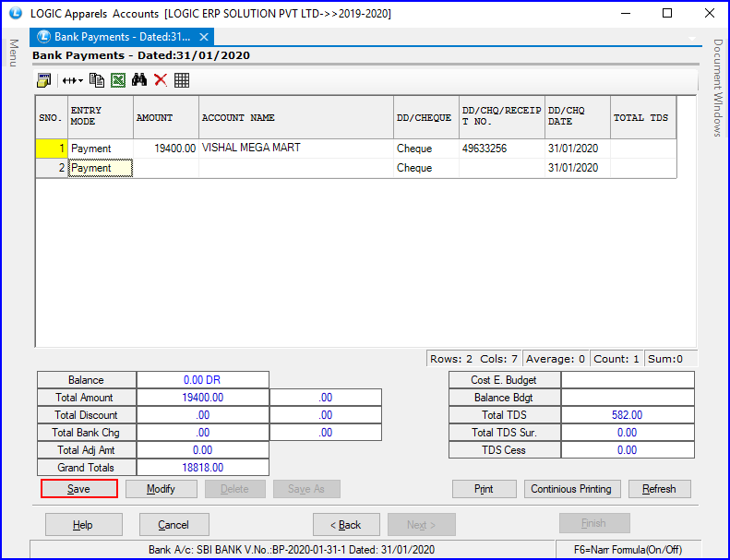Click the ACCOUNT NAME column header

tap(296, 117)
